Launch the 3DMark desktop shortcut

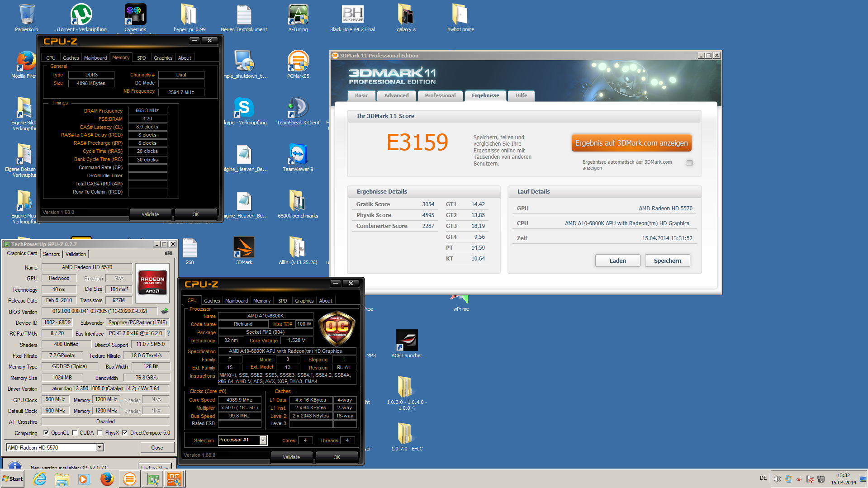point(244,251)
